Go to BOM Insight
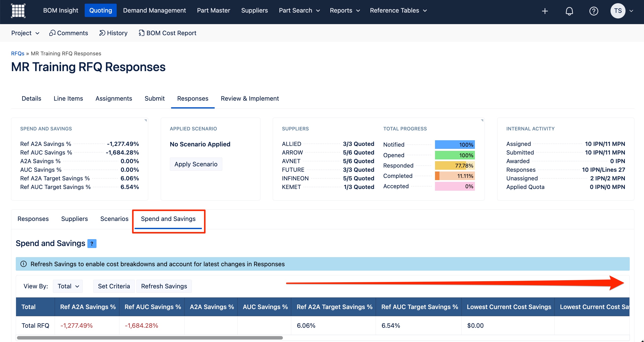The image size is (644, 342). [61, 11]
